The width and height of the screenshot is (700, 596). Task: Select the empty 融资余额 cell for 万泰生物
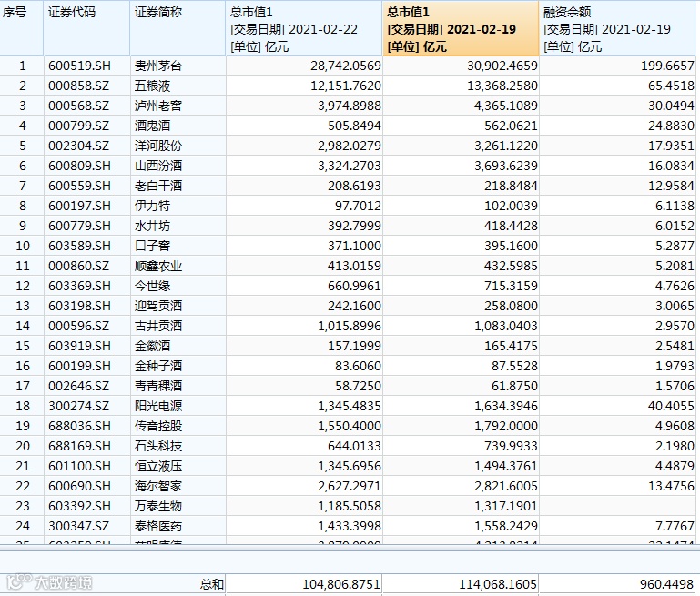coord(619,506)
